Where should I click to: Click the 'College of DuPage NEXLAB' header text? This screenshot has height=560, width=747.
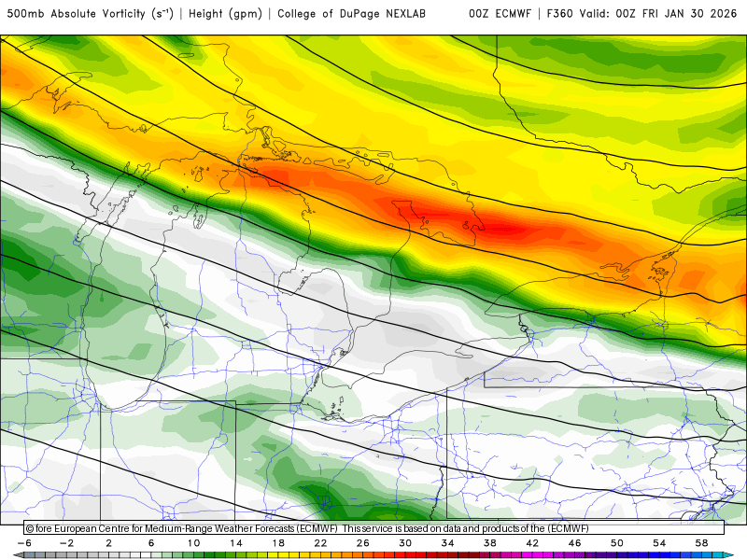(351, 14)
